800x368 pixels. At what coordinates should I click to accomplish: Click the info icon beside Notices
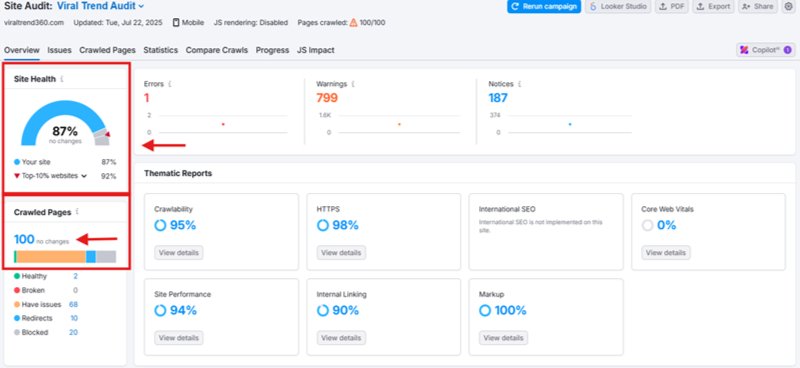[519, 84]
